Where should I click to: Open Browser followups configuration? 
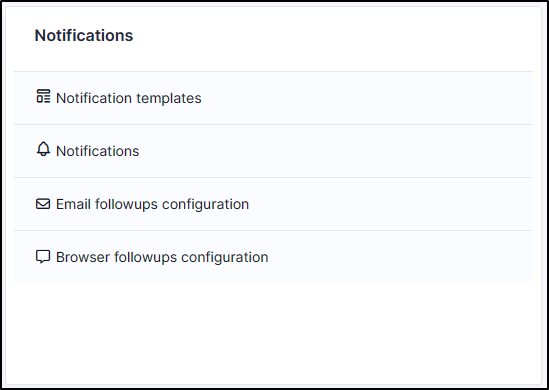162,257
